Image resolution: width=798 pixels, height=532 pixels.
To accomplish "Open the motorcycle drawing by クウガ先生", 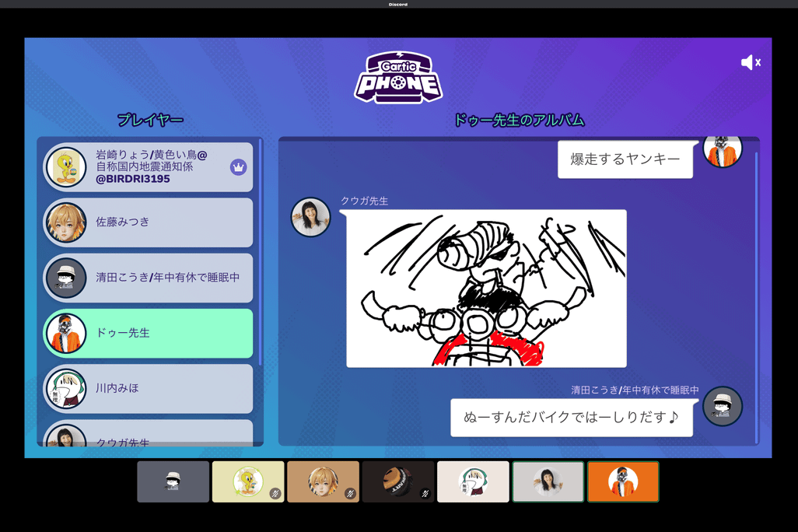I will click(x=486, y=288).
